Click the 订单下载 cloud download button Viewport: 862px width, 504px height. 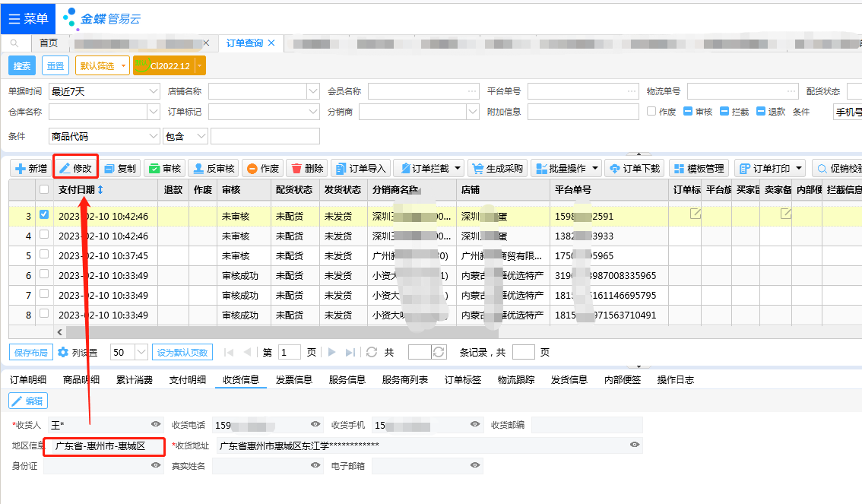[635, 168]
